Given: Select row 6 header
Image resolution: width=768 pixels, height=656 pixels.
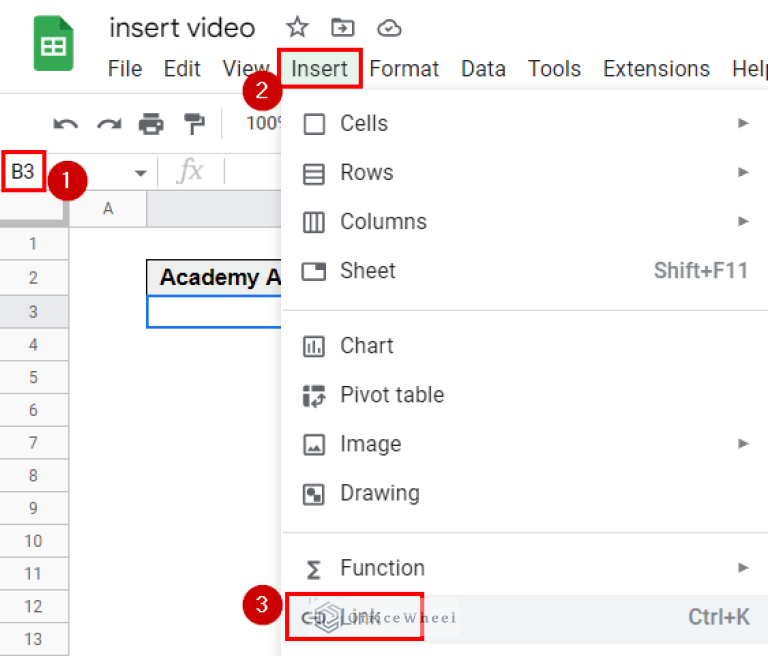Looking at the screenshot, I should coord(33,411).
